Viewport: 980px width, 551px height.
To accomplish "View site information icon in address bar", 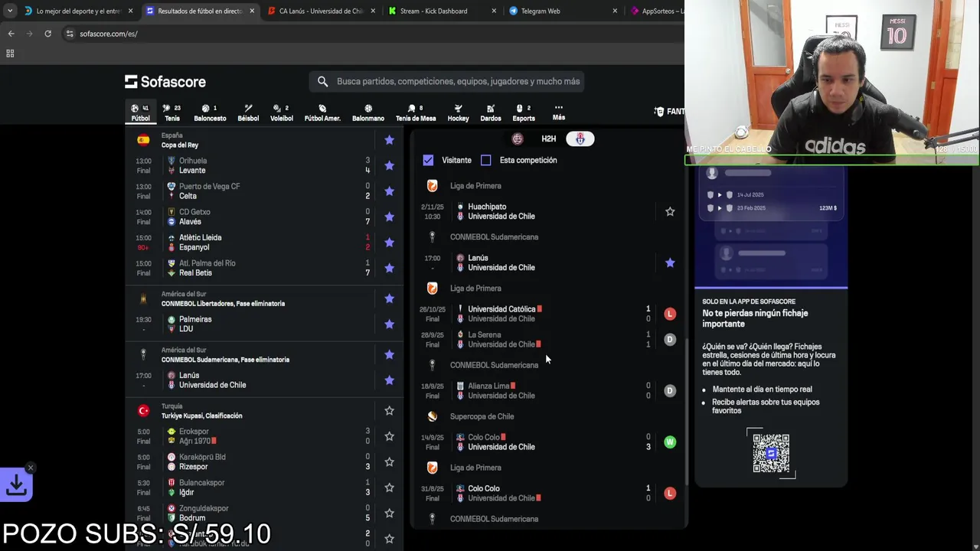I will point(70,34).
